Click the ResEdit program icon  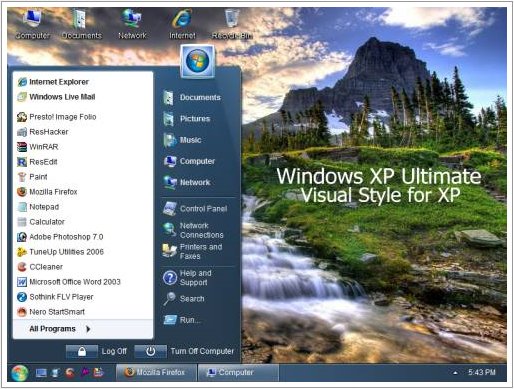coord(22,162)
